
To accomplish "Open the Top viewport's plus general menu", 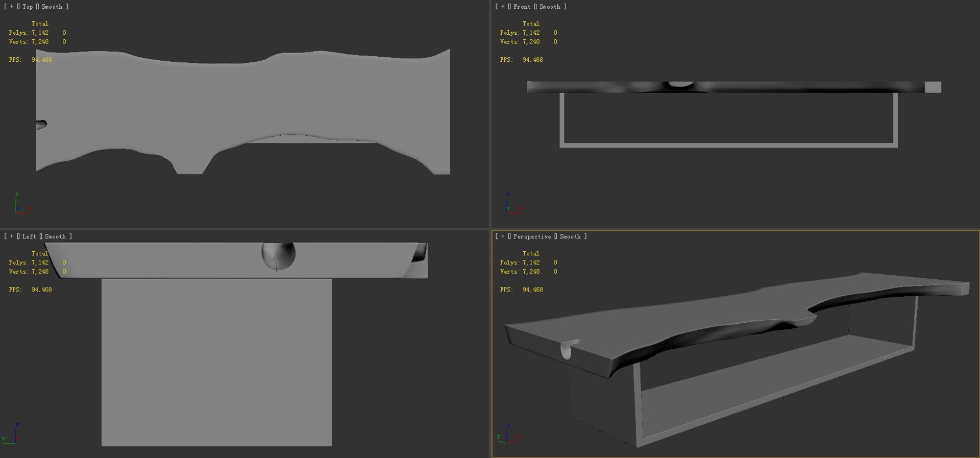I will click(12, 7).
